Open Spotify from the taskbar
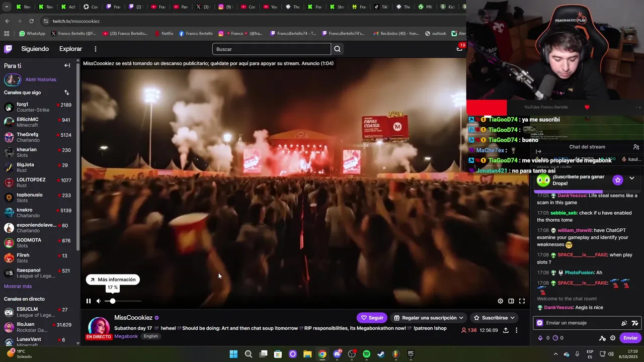644x362 pixels. click(x=366, y=354)
